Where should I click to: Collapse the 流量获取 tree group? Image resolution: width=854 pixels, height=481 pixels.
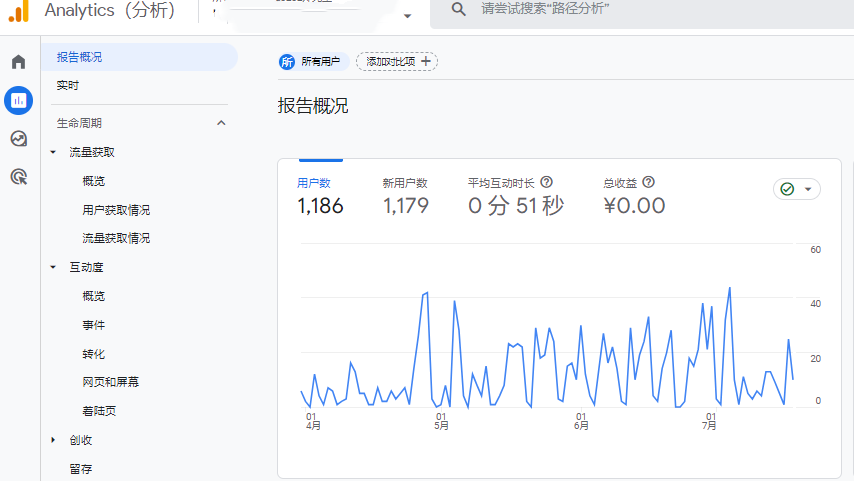[53, 153]
